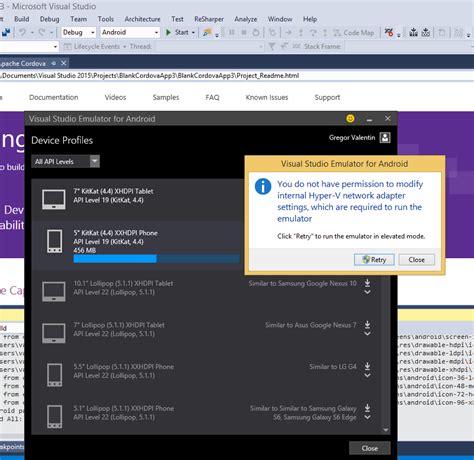
Task: Expand the arrow next to Start
Action: [193, 33]
